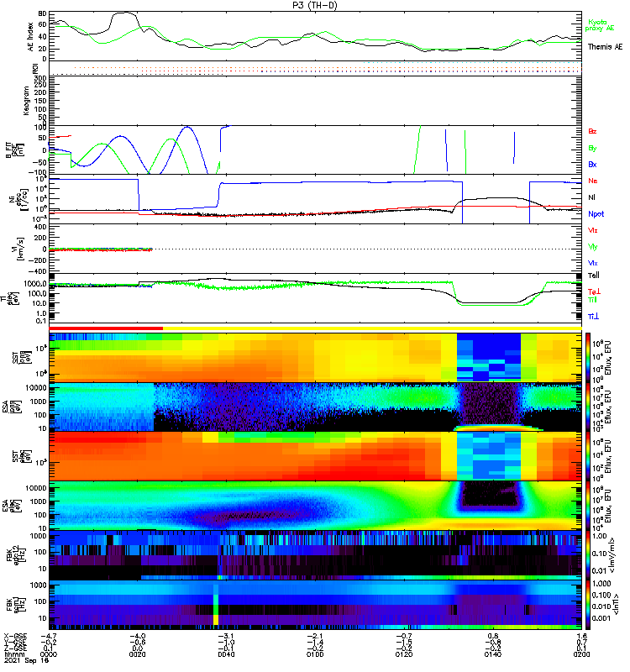Viewport: 630px width, 672px height.
Task: Click the red Ne legend label
Action: pyautogui.click(x=593, y=181)
